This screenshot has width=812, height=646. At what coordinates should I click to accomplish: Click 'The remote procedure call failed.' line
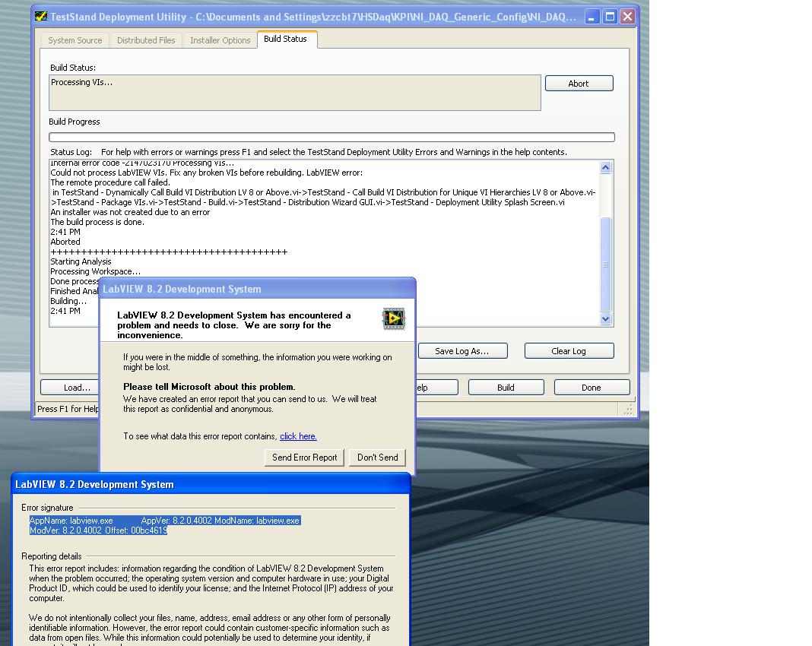pos(110,182)
